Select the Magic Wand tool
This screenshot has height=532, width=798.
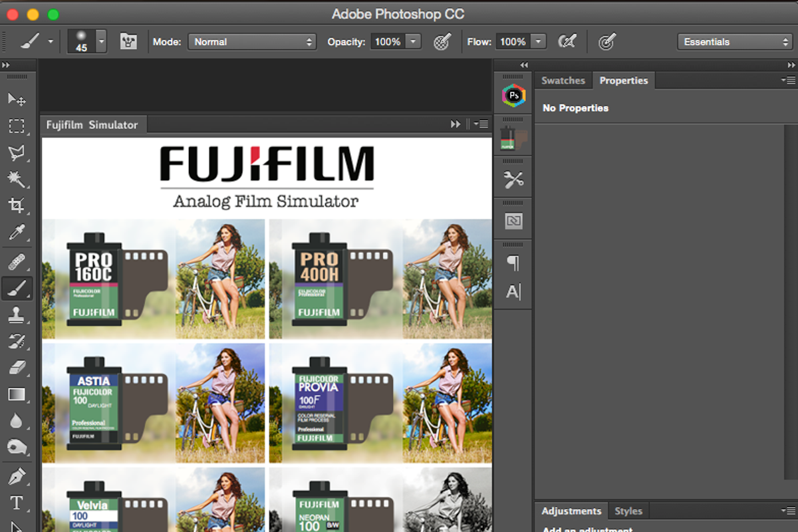click(17, 179)
